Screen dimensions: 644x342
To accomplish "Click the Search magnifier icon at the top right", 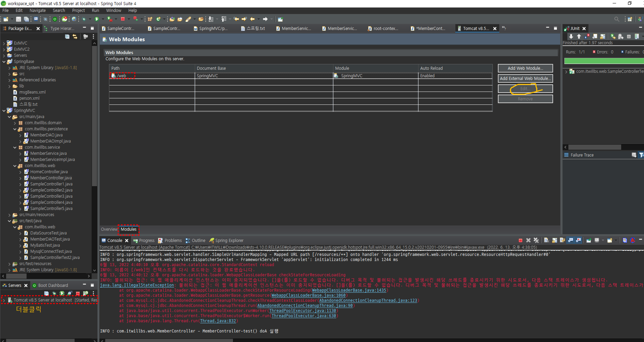I will tap(617, 19).
